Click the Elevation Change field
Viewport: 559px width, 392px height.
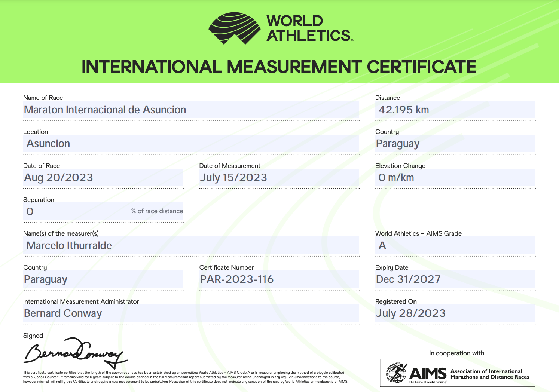455,178
